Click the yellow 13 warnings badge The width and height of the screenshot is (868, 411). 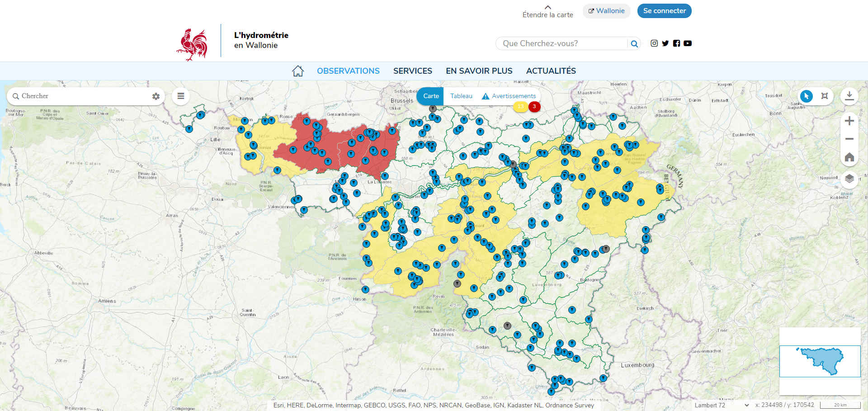tap(520, 107)
